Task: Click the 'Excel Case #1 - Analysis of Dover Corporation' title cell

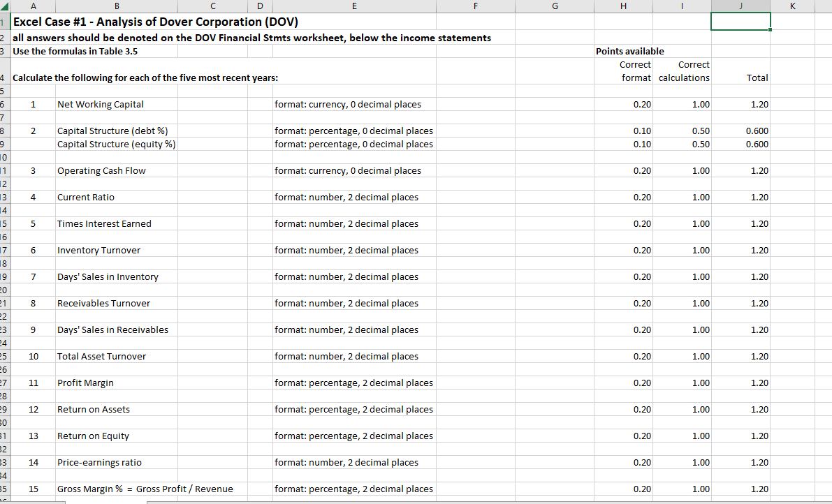Action: [x=156, y=22]
